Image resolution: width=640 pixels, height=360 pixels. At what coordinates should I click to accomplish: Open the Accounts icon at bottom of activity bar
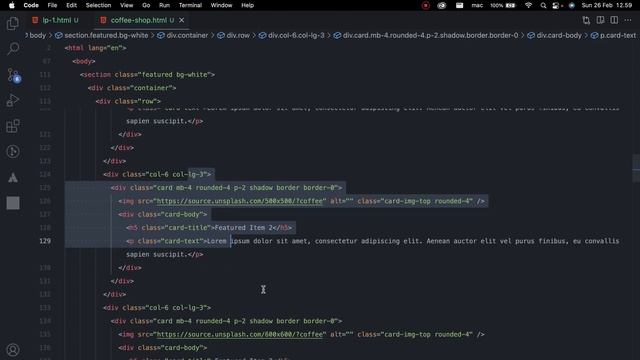13,350
